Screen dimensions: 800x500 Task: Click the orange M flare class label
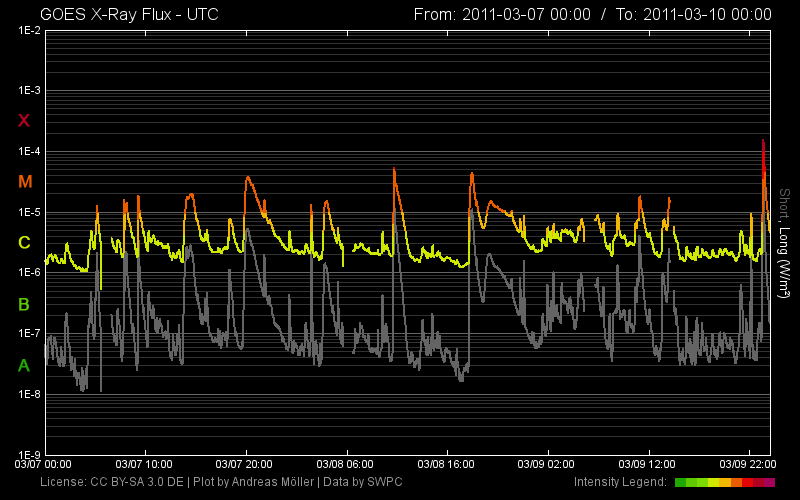[x=25, y=182]
